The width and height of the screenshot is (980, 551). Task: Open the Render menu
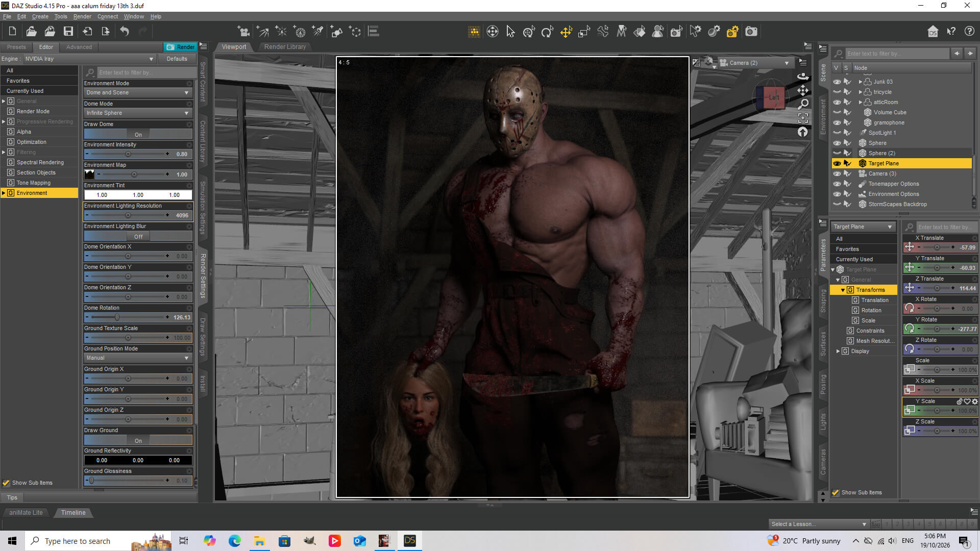click(x=82, y=16)
